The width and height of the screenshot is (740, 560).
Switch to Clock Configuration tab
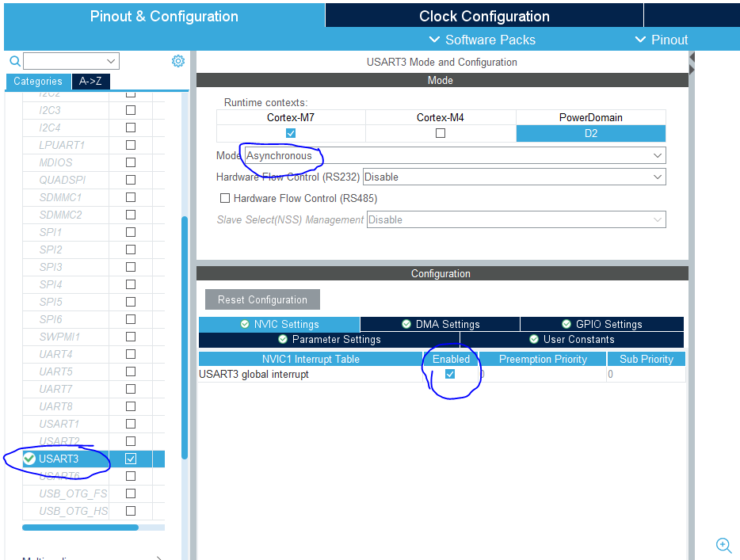tap(484, 16)
